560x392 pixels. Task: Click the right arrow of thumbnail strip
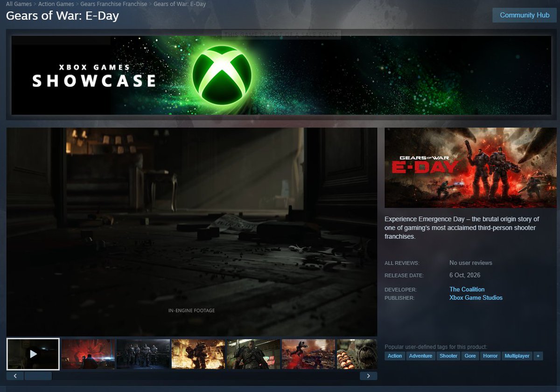tap(368, 376)
